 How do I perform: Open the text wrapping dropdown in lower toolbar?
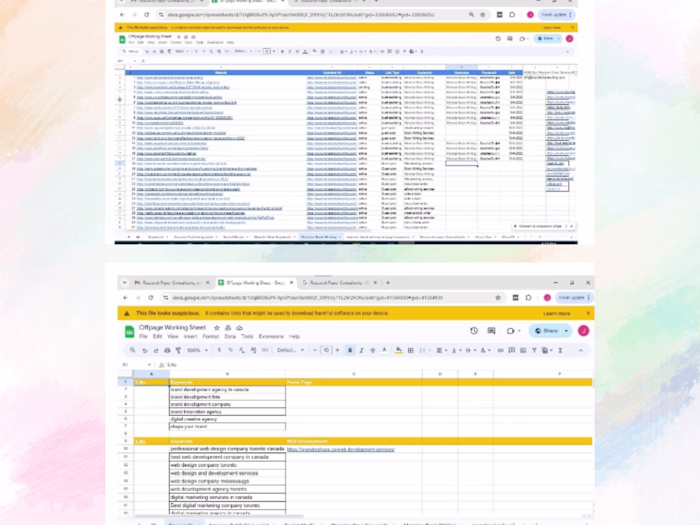[470, 350]
